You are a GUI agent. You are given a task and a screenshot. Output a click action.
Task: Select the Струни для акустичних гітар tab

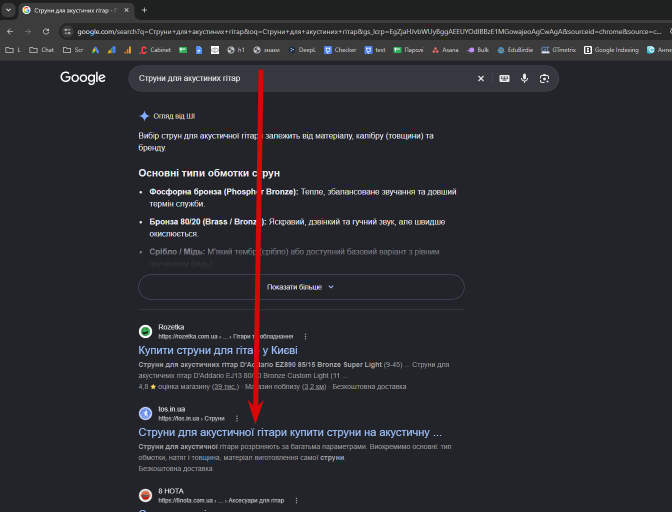76,10
